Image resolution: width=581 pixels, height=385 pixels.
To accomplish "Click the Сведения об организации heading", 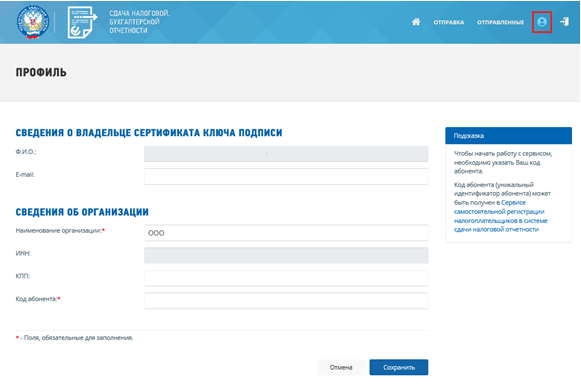I will coord(82,212).
